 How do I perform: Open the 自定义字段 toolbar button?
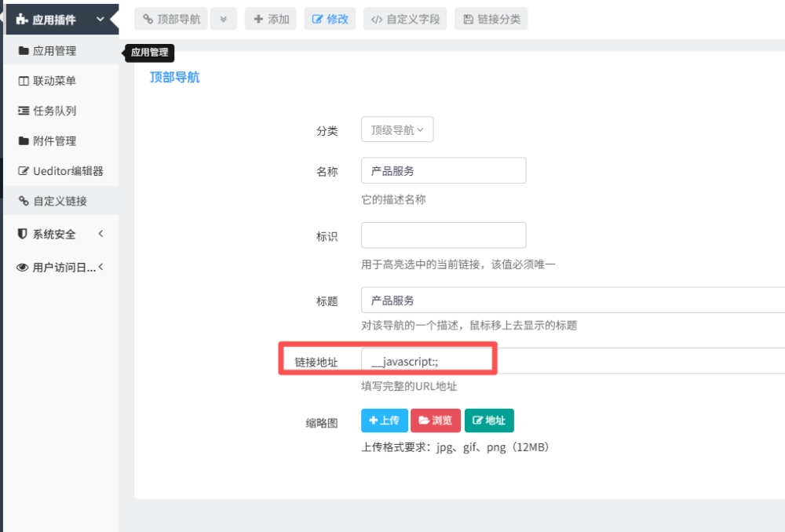tap(405, 19)
